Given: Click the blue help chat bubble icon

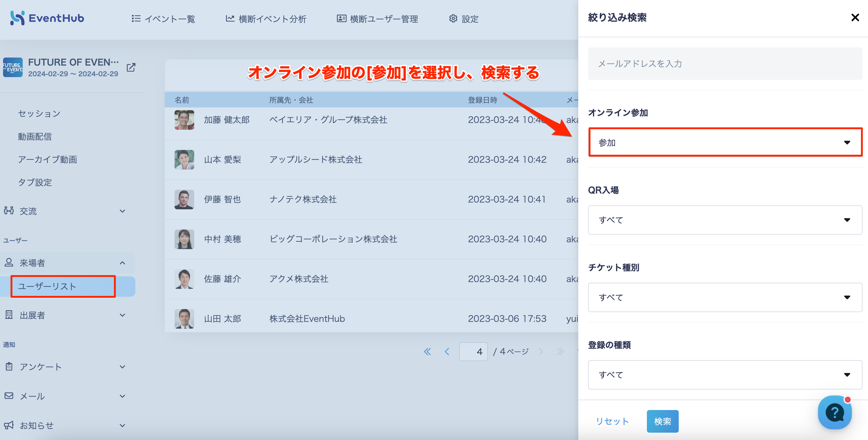Looking at the screenshot, I should click(835, 412).
